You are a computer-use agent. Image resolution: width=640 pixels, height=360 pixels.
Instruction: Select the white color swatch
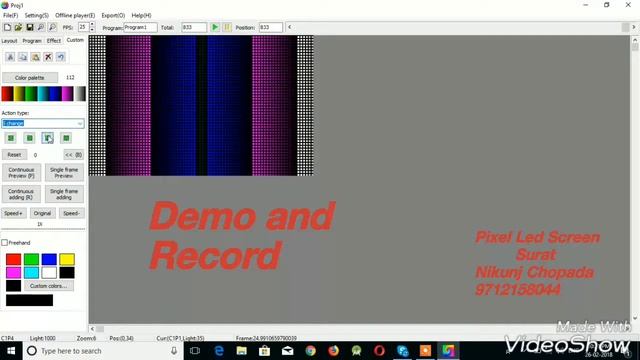pyautogui.click(x=49, y=272)
